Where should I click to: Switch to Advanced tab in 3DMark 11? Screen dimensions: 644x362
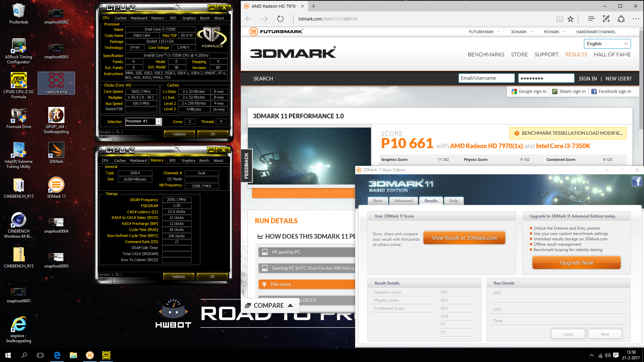click(x=404, y=201)
